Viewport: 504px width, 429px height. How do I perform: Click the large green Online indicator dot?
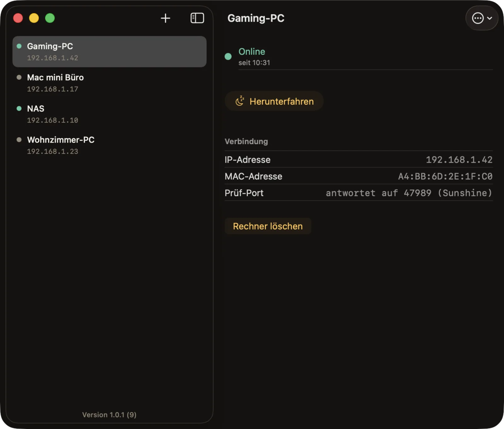(228, 56)
